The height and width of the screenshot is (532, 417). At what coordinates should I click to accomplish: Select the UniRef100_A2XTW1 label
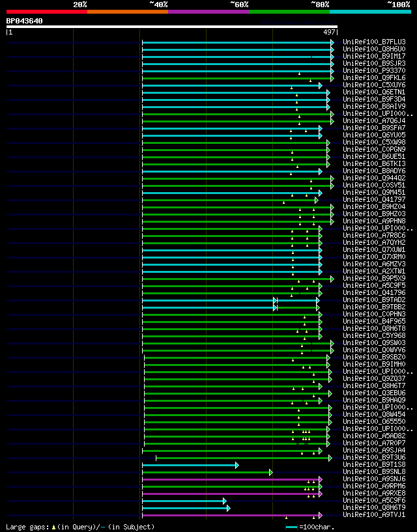[374, 271]
